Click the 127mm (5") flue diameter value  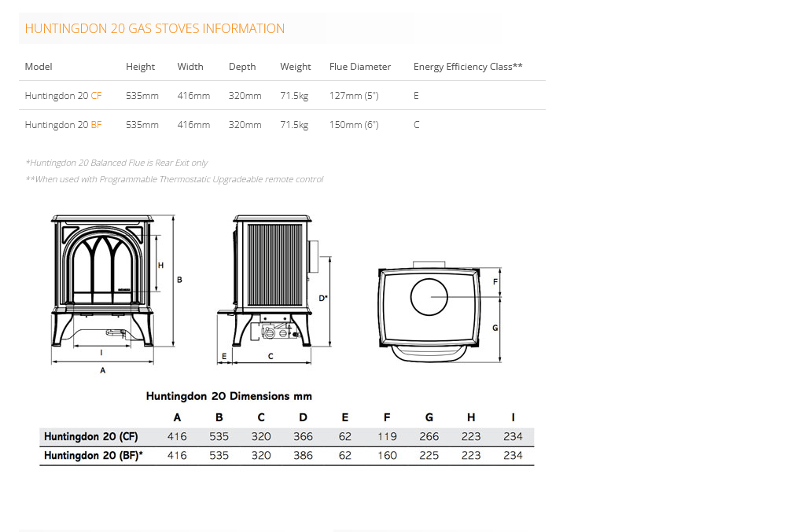pos(354,96)
